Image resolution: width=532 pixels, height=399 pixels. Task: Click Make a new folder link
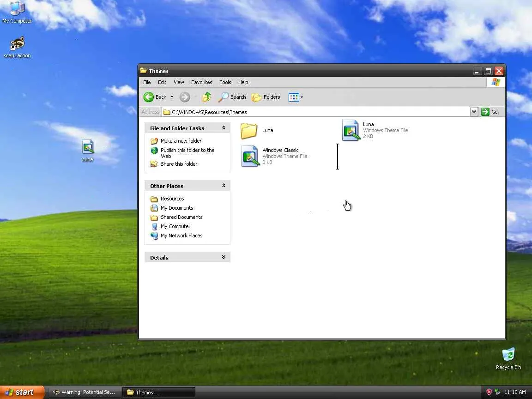coord(181,141)
